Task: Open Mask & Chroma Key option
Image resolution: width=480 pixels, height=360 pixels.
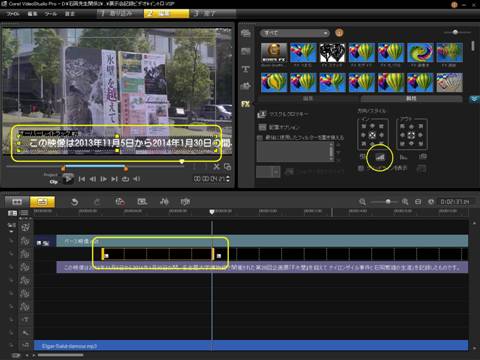Action: coord(283,114)
